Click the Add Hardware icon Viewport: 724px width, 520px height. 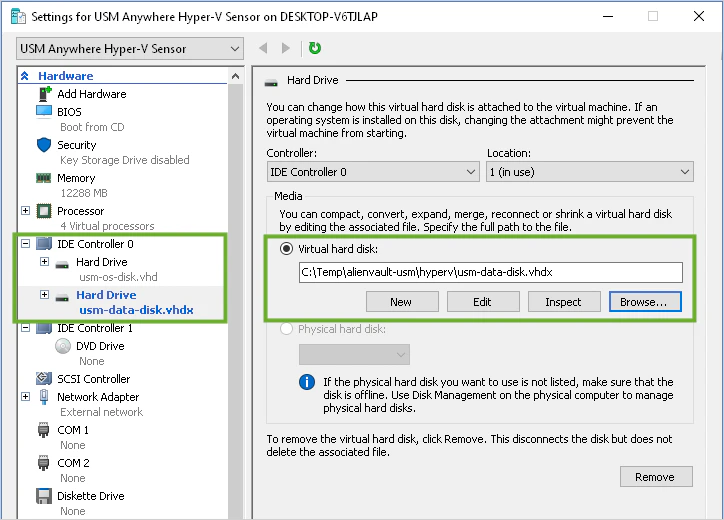pyautogui.click(x=44, y=94)
